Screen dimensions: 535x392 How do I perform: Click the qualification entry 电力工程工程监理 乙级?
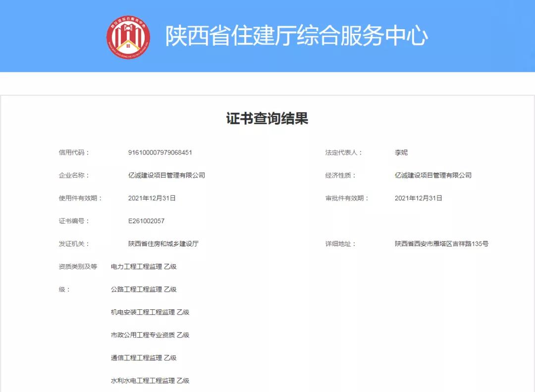[x=144, y=266]
